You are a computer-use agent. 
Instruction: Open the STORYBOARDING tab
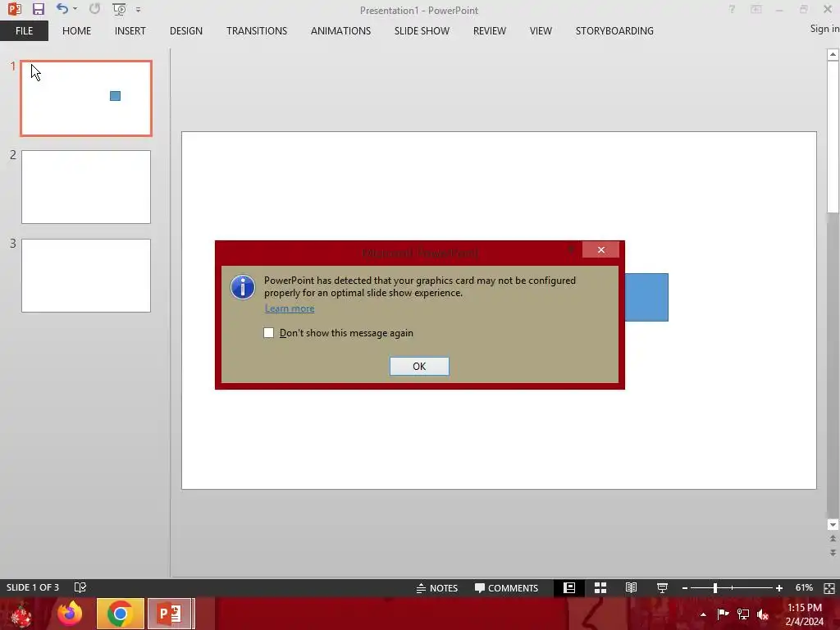[614, 31]
